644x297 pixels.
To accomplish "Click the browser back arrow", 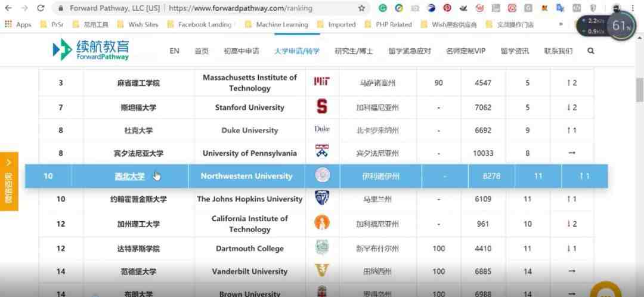I will [8, 8].
